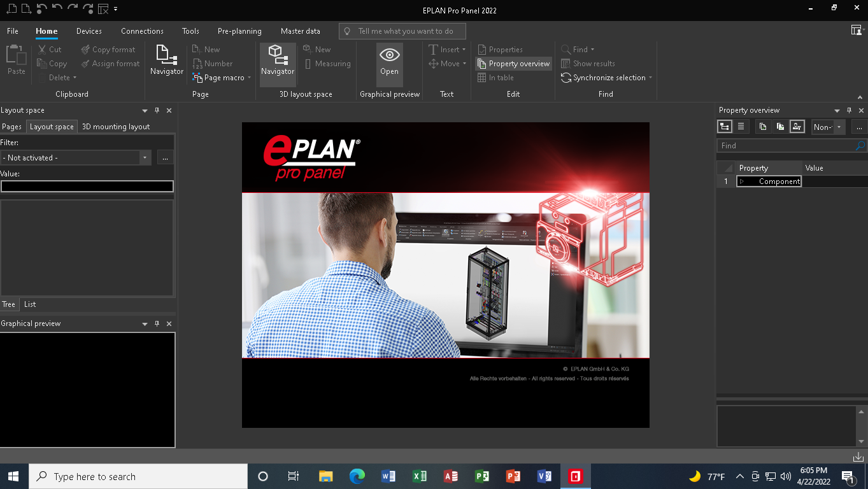Click Value input field in Layout space

pyautogui.click(x=87, y=187)
